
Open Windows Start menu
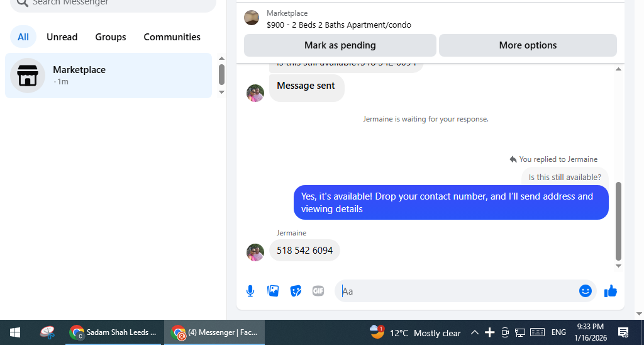[x=15, y=332]
